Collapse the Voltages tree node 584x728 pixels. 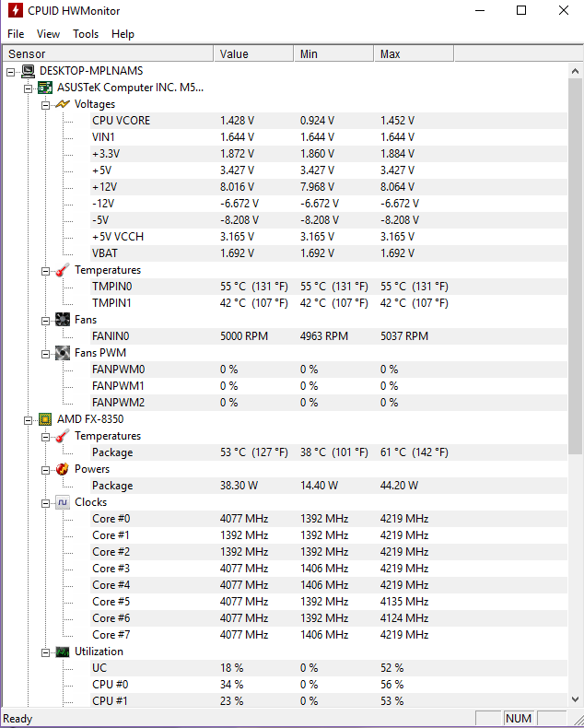pyautogui.click(x=45, y=105)
